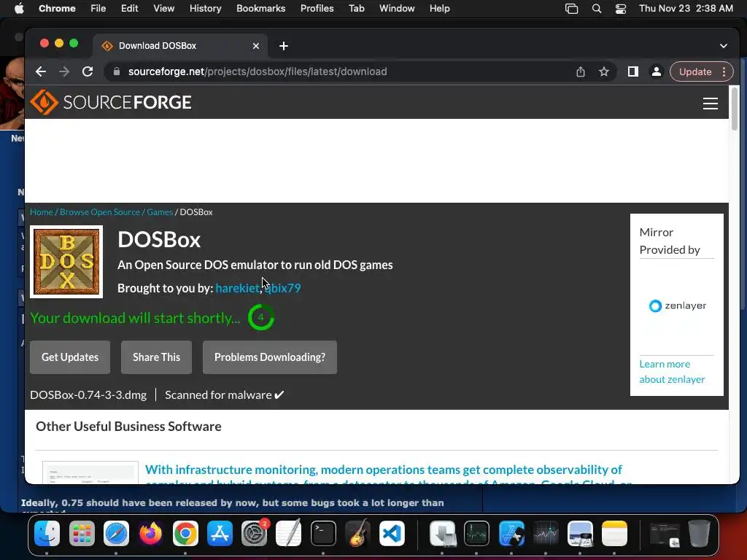
Task: Open the Profiles menu
Action: 317,9
